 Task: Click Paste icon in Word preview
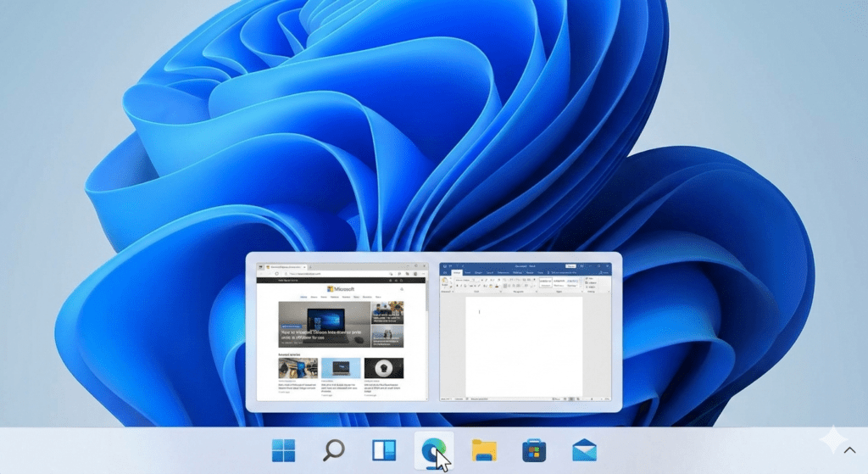tap(445, 282)
